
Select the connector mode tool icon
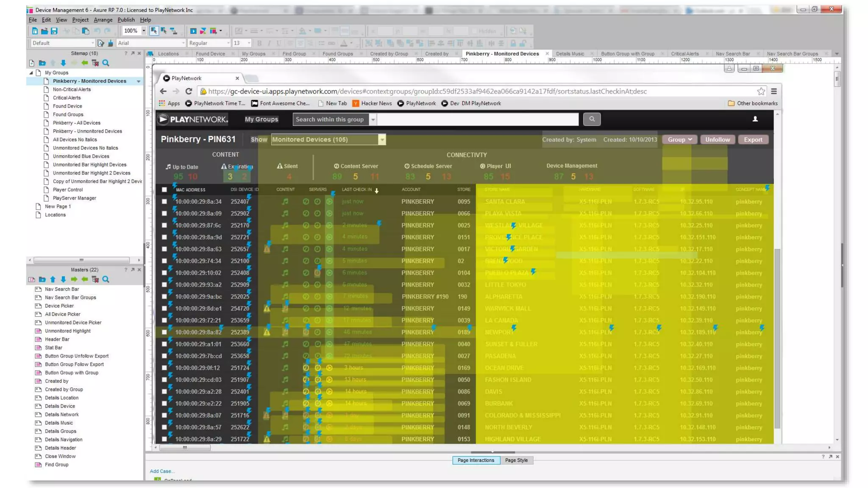pos(173,31)
